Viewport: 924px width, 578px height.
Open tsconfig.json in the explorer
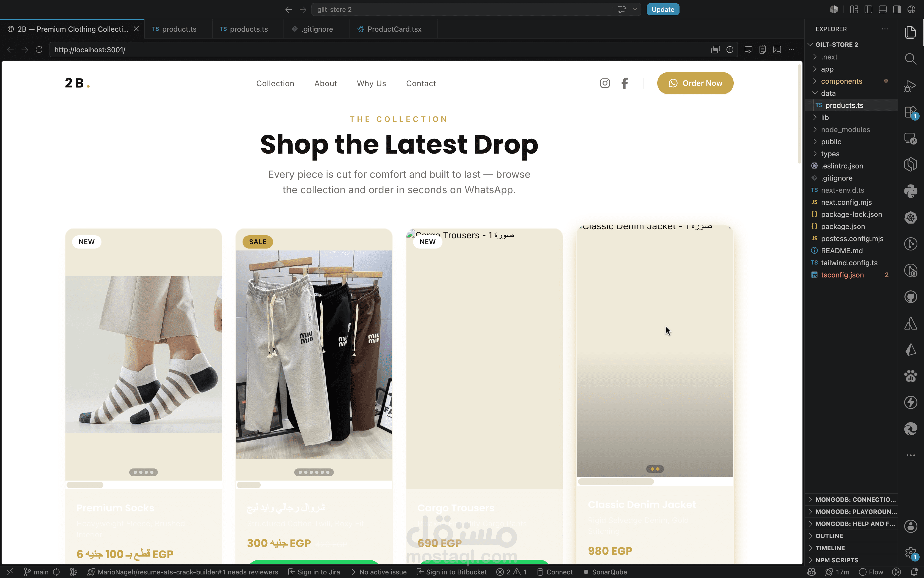(x=851, y=275)
